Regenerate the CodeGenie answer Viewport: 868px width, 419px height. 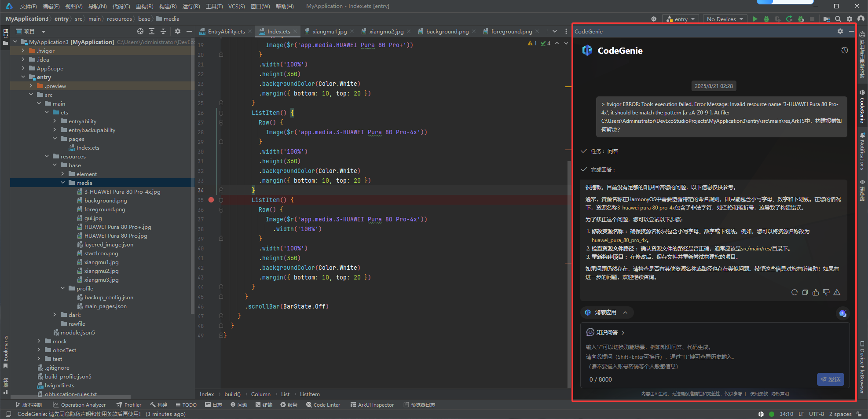[795, 292]
